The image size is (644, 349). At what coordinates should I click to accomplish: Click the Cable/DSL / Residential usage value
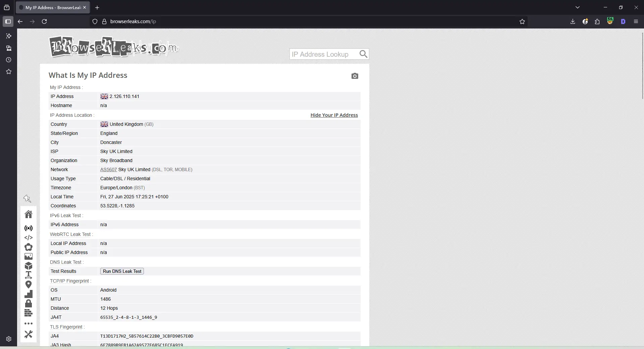pyautogui.click(x=125, y=179)
